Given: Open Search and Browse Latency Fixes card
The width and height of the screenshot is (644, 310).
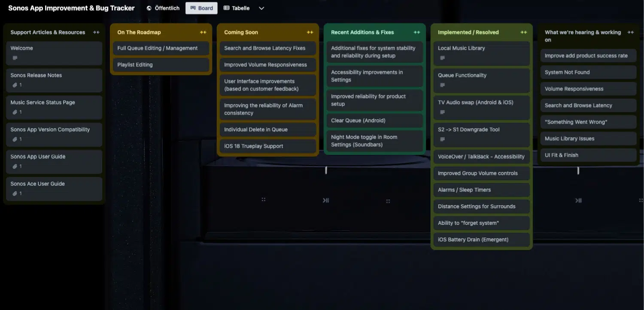Looking at the screenshot, I should 268,48.
